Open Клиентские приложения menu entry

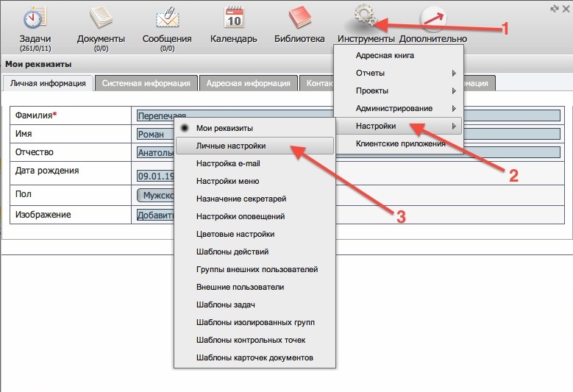pyautogui.click(x=400, y=144)
